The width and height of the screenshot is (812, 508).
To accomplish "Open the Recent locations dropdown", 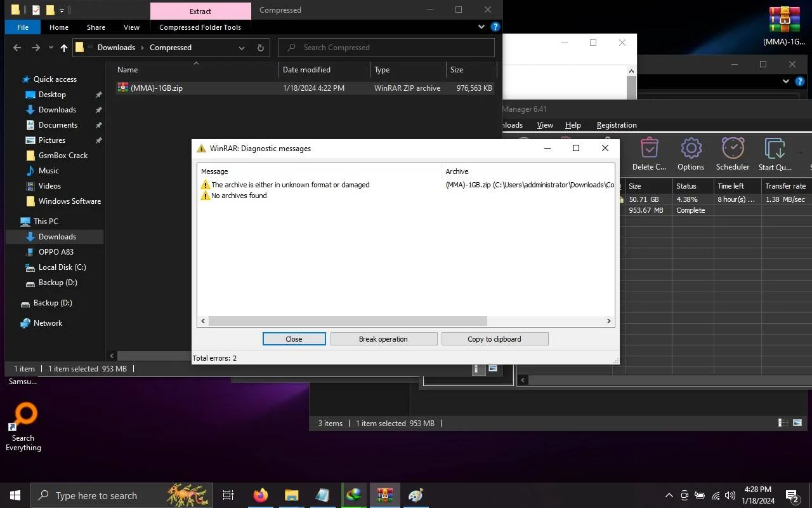I will click(x=51, y=48).
